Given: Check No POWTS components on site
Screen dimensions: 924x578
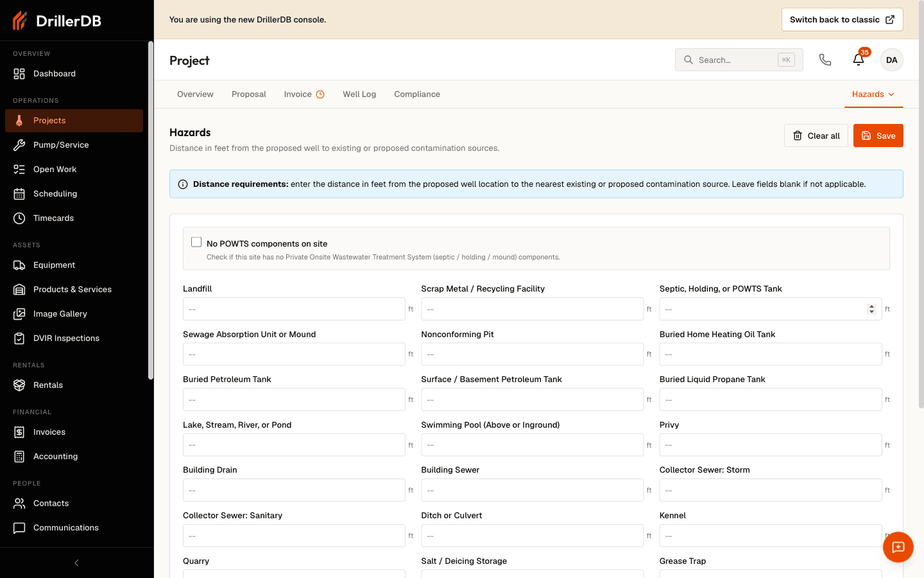Looking at the screenshot, I should click(196, 242).
